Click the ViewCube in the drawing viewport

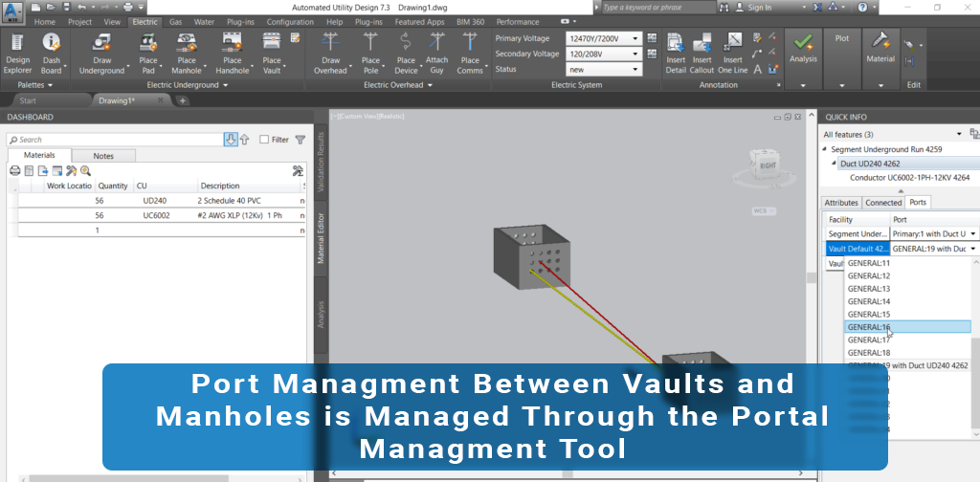767,166
